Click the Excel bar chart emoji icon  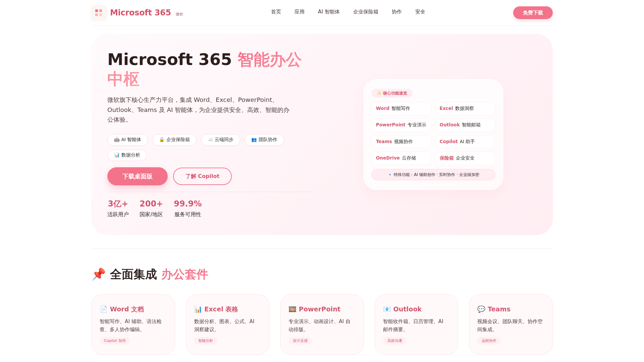pyautogui.click(x=198, y=309)
